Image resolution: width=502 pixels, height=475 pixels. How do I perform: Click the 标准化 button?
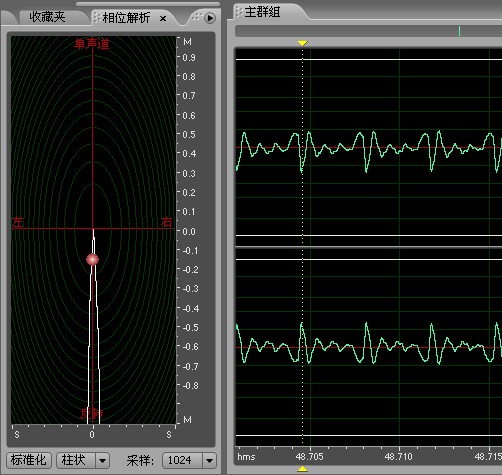[29, 460]
